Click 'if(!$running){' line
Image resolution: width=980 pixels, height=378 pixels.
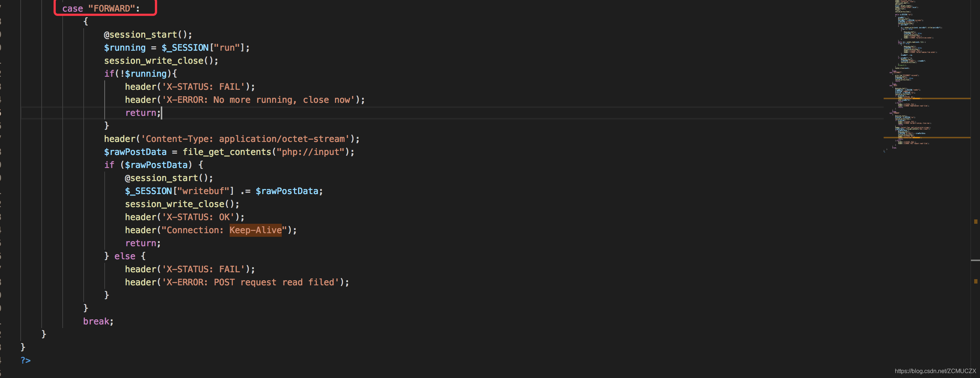pyautogui.click(x=141, y=73)
